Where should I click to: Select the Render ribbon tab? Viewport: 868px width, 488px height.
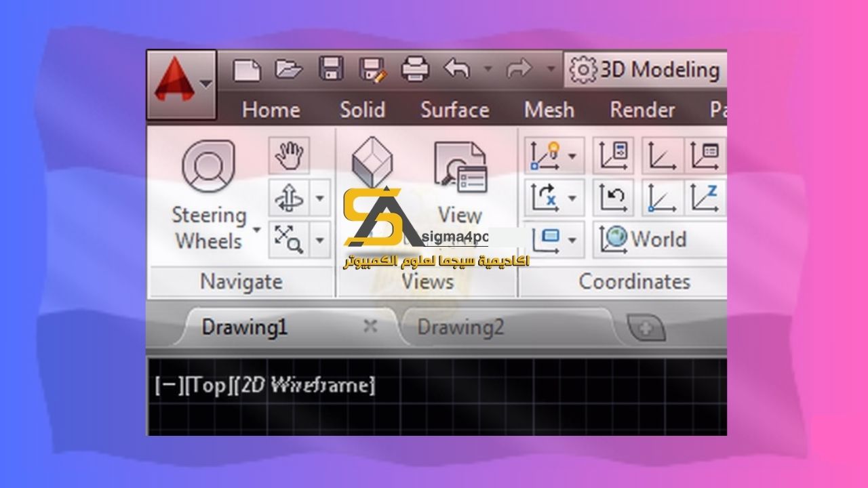[642, 110]
